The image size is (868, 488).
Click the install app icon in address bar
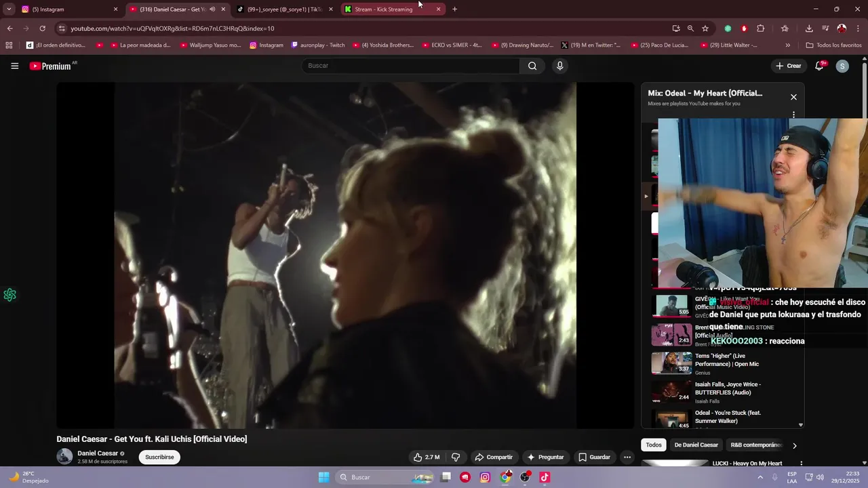click(676, 28)
